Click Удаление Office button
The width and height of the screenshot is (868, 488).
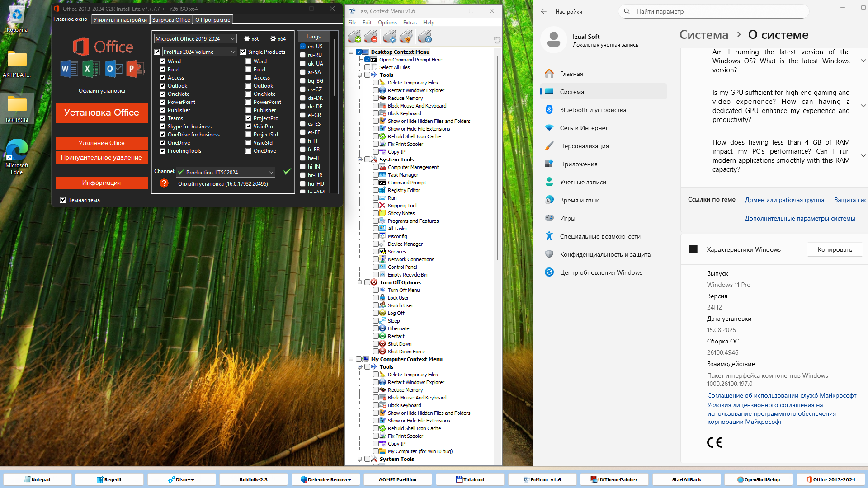[x=102, y=143]
